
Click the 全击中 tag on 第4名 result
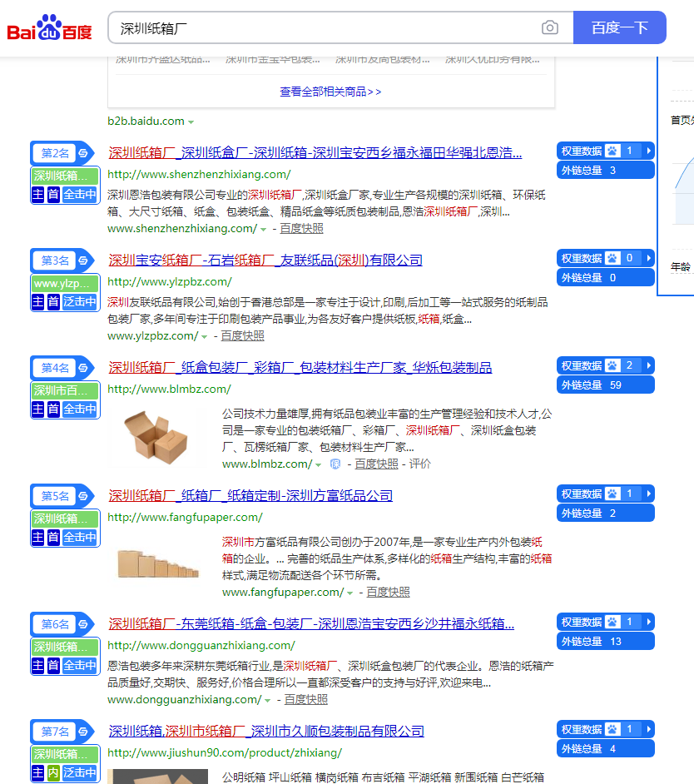[x=80, y=409]
